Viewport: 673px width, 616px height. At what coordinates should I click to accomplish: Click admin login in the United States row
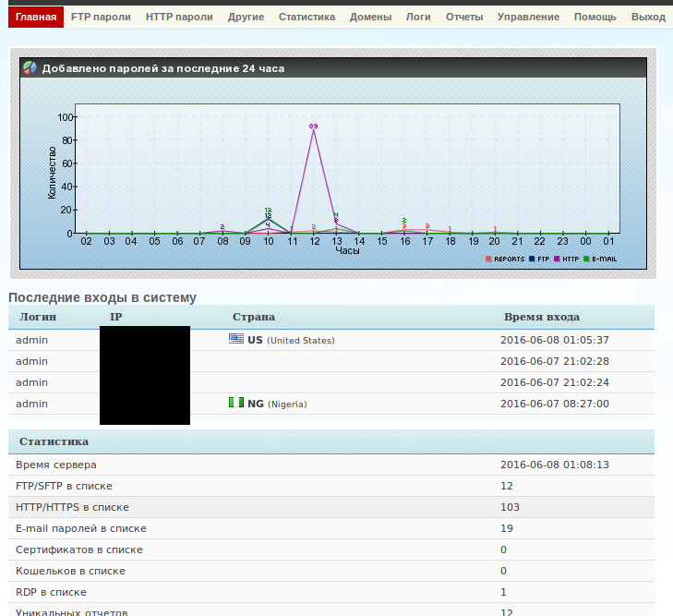click(31, 340)
